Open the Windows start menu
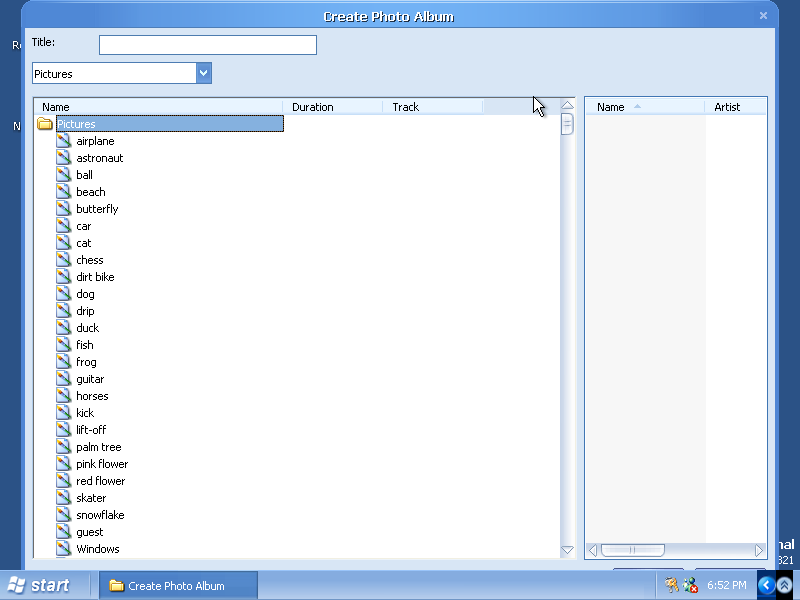The image size is (800, 600). click(x=39, y=585)
